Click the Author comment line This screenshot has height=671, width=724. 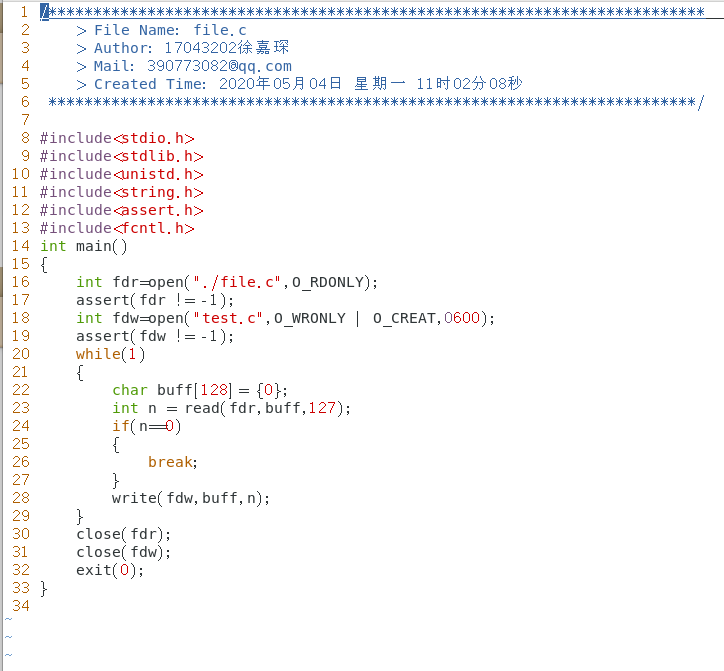coord(182,48)
